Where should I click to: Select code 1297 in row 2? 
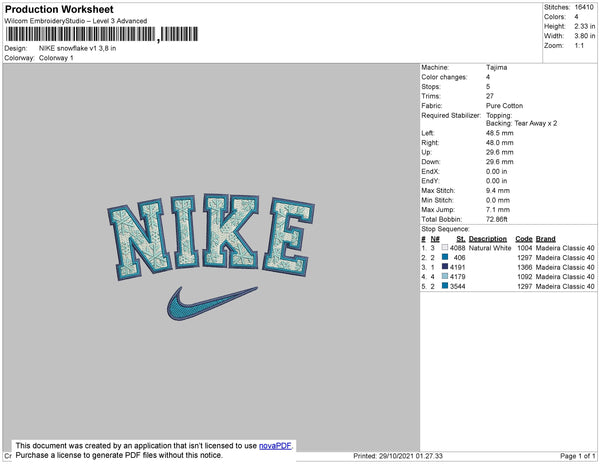[525, 257]
